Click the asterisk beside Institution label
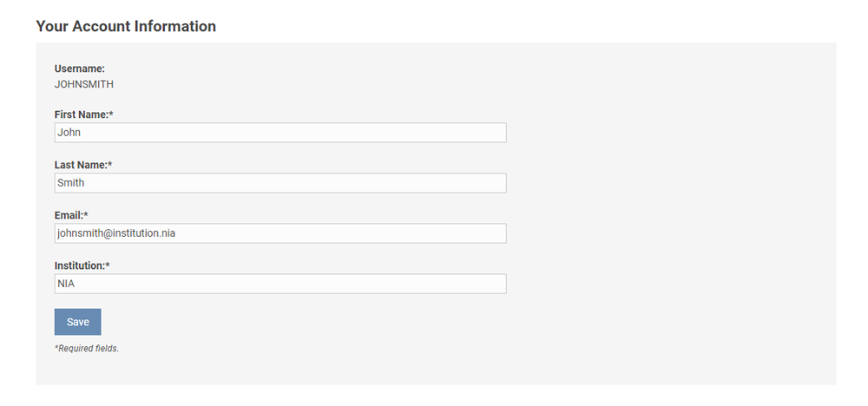Viewport: 868px width, 406px height. pyautogui.click(x=108, y=265)
